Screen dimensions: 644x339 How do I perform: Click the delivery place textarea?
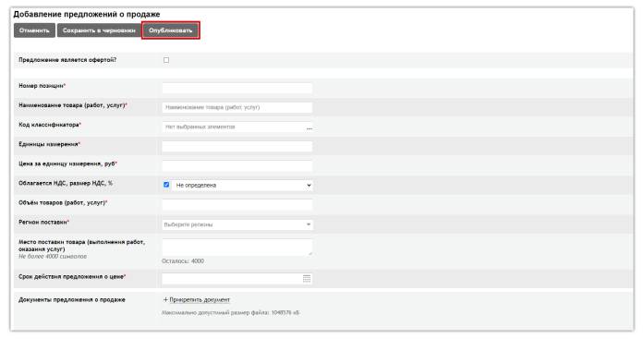point(237,248)
